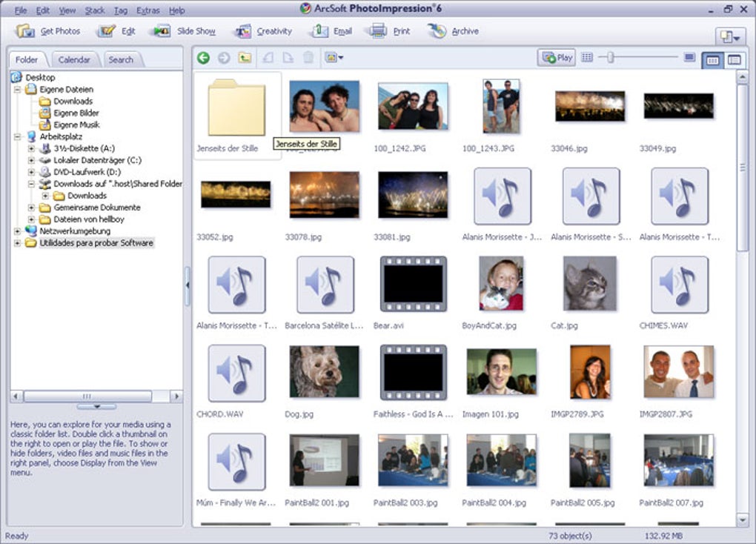The width and height of the screenshot is (756, 544).
Task: Click the Email toolbar icon
Action: coord(331,31)
